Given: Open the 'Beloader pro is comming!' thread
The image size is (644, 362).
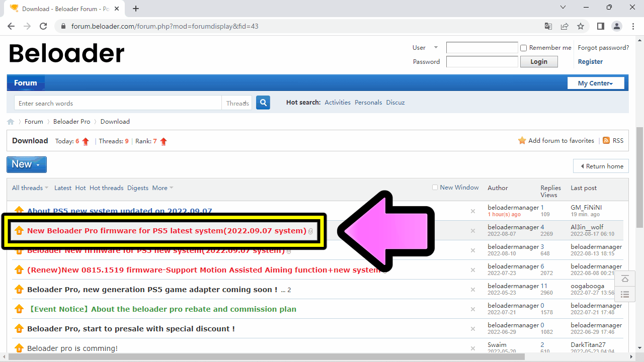Looking at the screenshot, I should pos(72,348).
